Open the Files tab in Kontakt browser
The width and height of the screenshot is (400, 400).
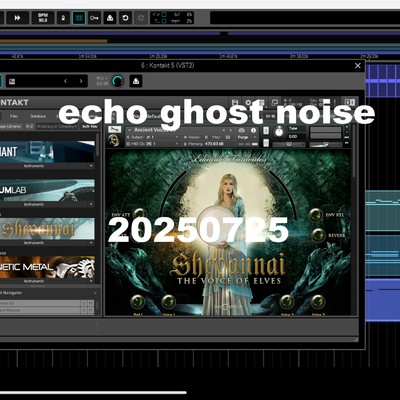pyautogui.click(x=14, y=116)
